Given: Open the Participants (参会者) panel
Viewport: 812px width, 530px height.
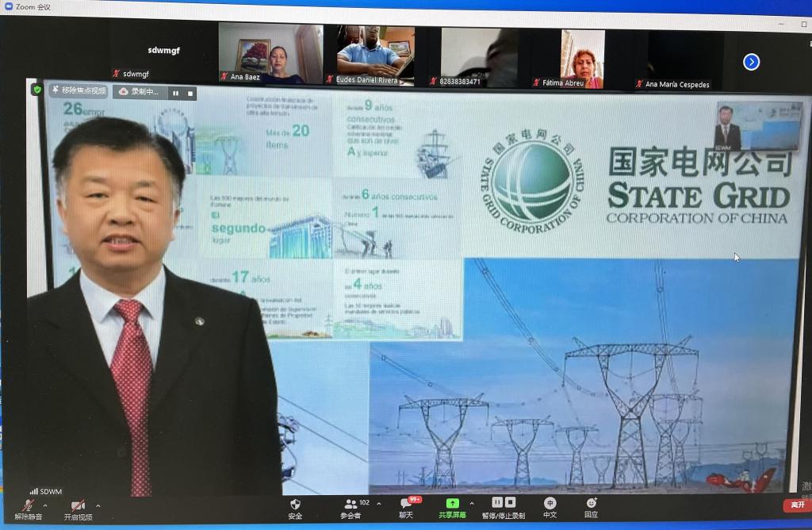Looking at the screenshot, I should [x=350, y=504].
